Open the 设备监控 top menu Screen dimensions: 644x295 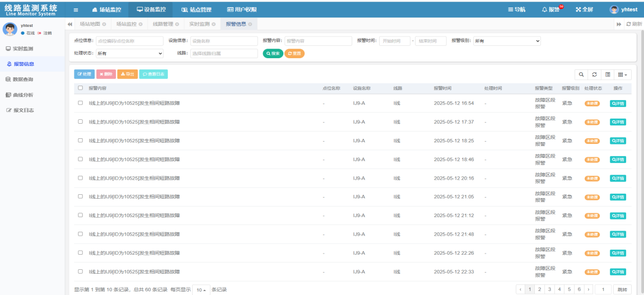151,10
